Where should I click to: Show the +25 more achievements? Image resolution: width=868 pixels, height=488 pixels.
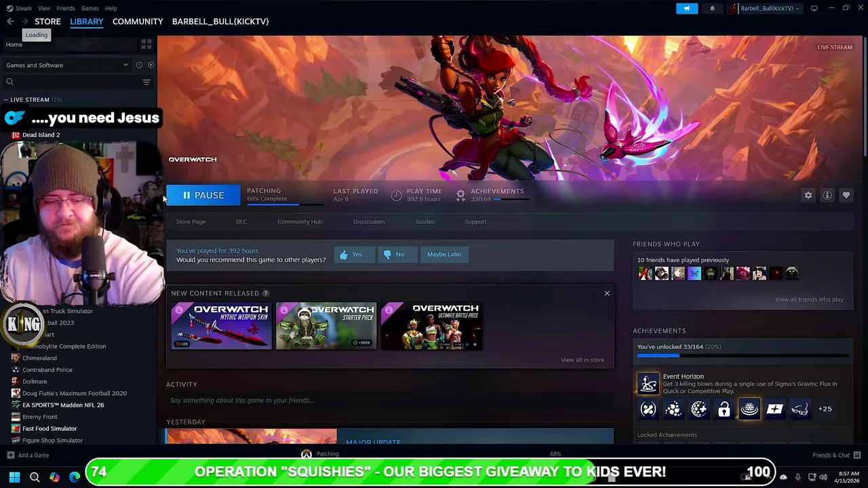click(825, 409)
